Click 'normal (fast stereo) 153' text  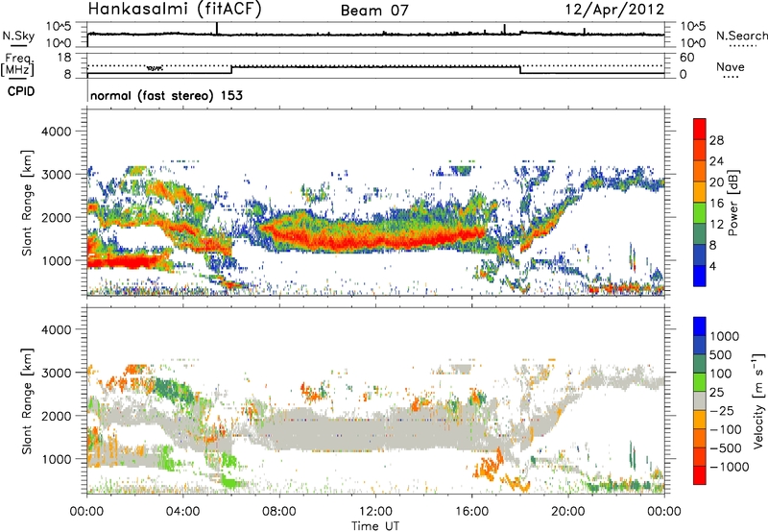166,95
